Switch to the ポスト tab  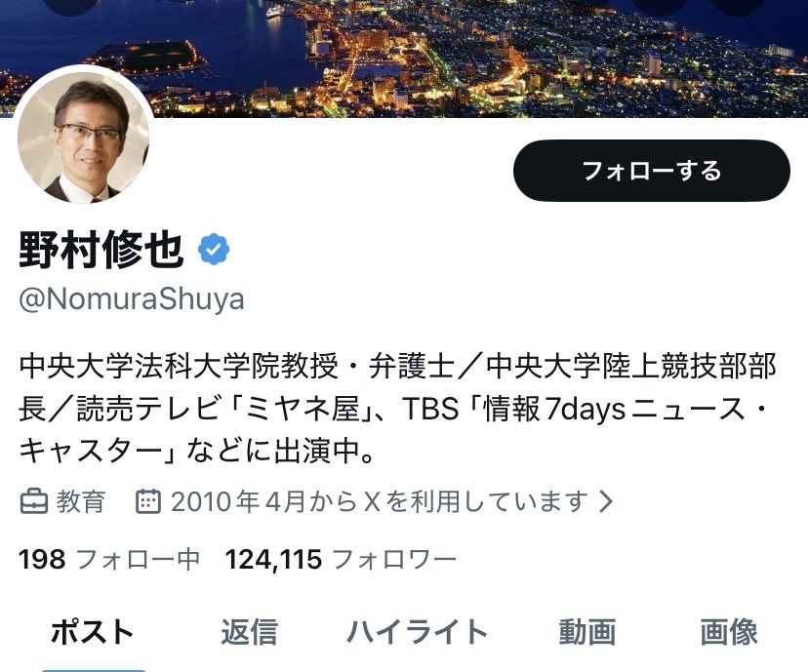(x=93, y=632)
